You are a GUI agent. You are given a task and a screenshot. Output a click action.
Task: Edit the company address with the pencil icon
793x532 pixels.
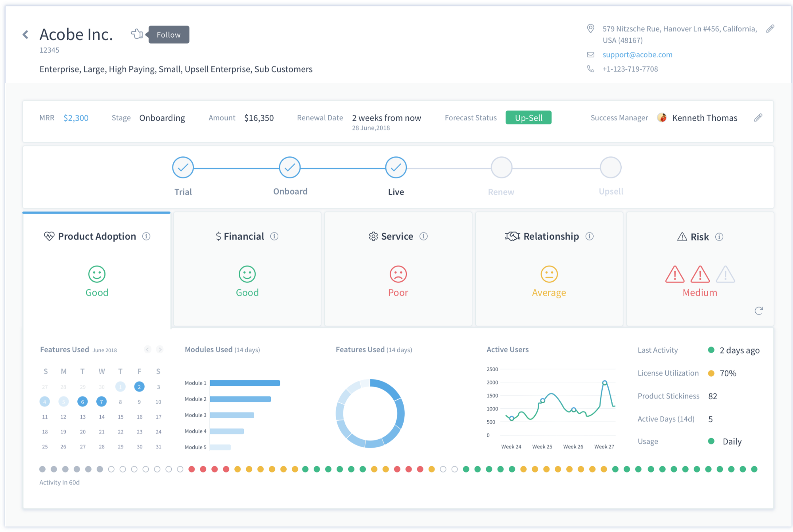pyautogui.click(x=771, y=28)
